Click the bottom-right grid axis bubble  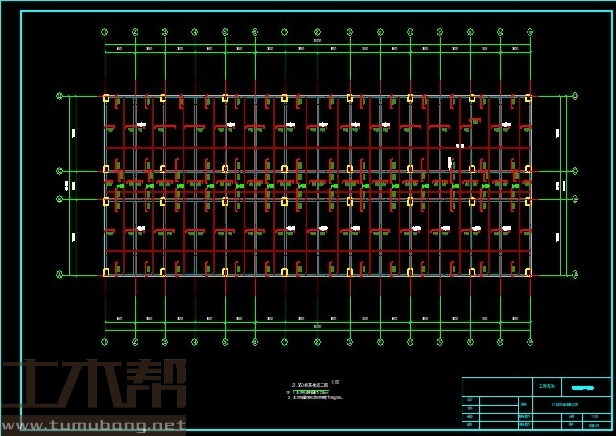click(530, 340)
